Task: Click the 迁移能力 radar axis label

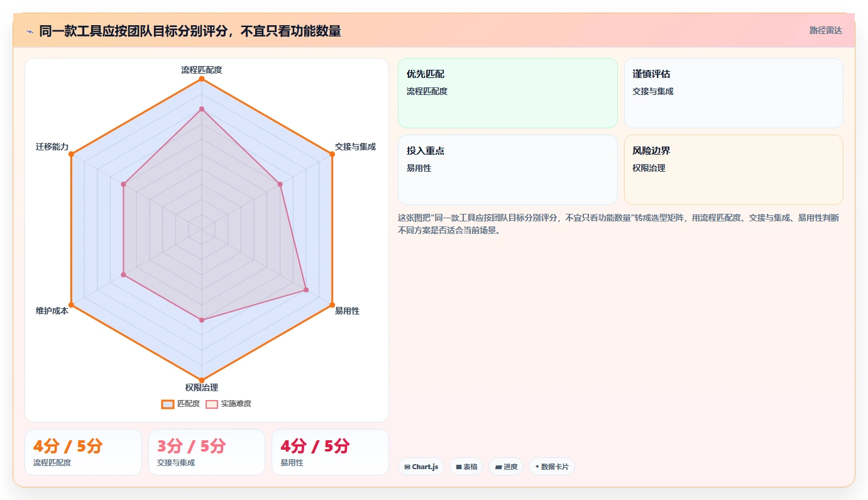Action: (x=52, y=147)
